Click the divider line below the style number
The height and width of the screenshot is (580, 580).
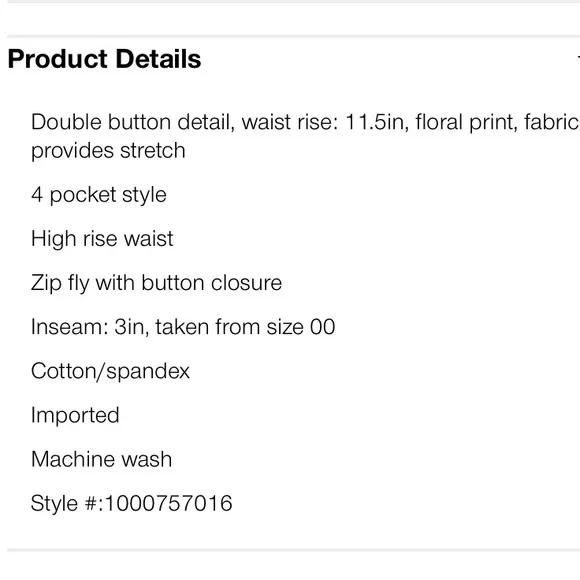coord(293,550)
